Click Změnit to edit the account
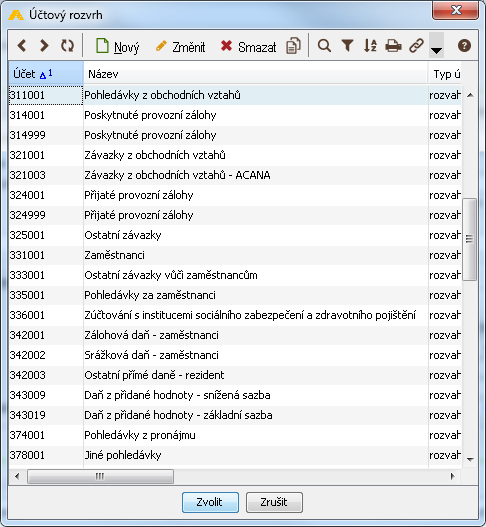This screenshot has height=527, width=486. pos(180,46)
